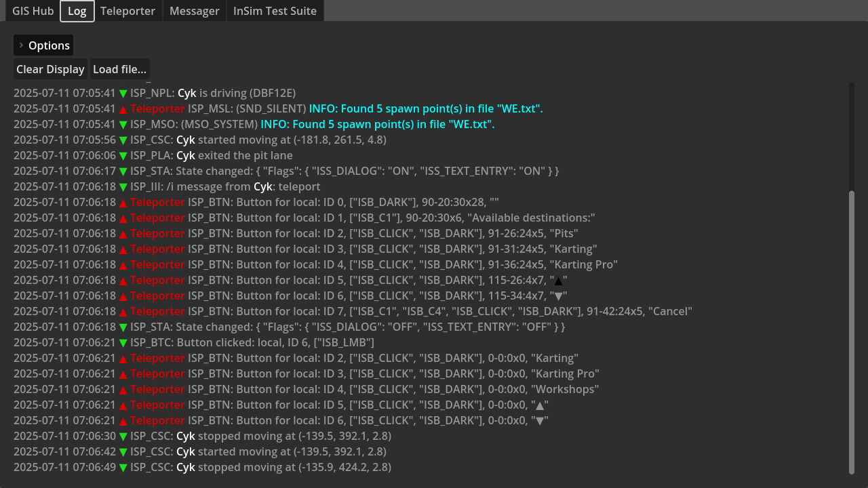Click red arrow on ISP_MSL log line
Image resolution: width=868 pixels, height=488 pixels.
(x=123, y=109)
